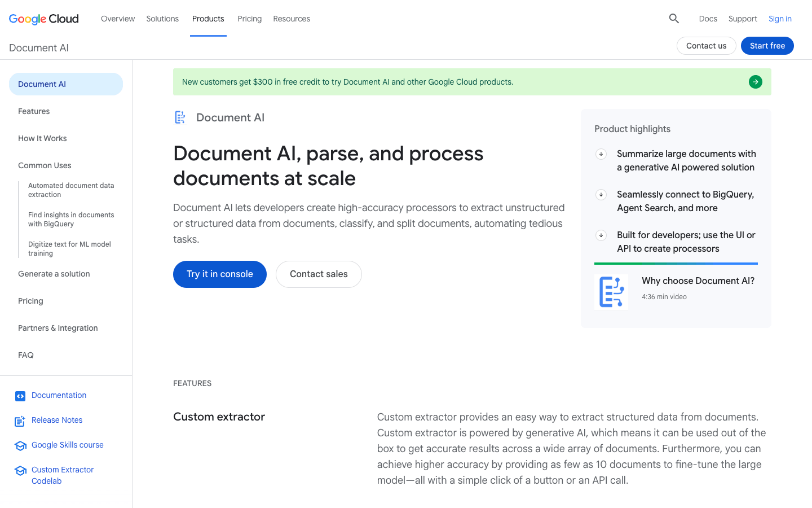Click the Document AI product title in header
Viewport: 812px width, 508px height.
[39, 48]
